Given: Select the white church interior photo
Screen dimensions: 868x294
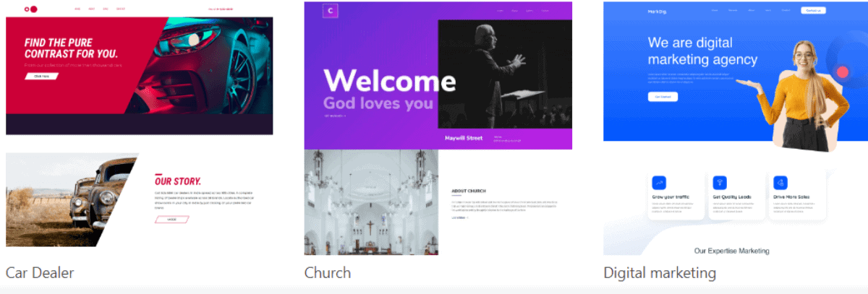Looking at the screenshot, I should pyautogui.click(x=371, y=202).
